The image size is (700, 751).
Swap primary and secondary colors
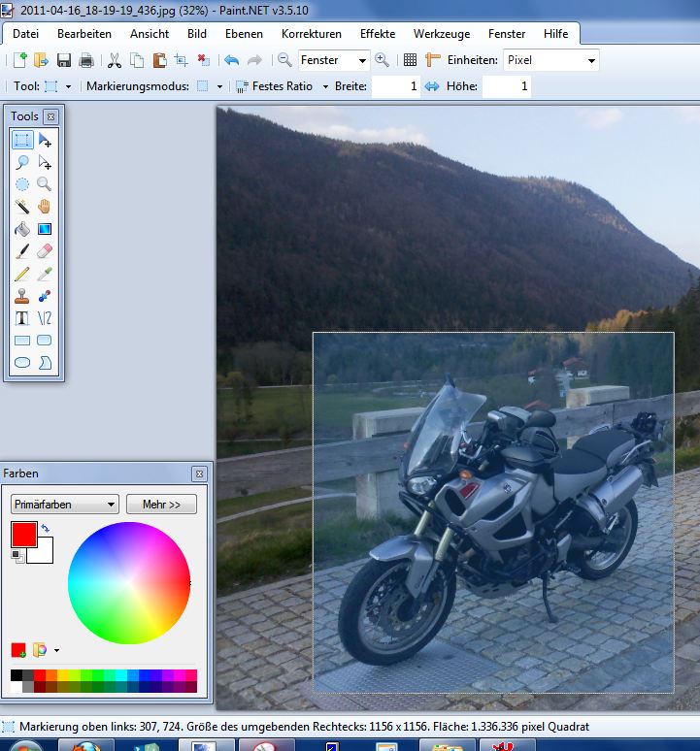point(45,528)
